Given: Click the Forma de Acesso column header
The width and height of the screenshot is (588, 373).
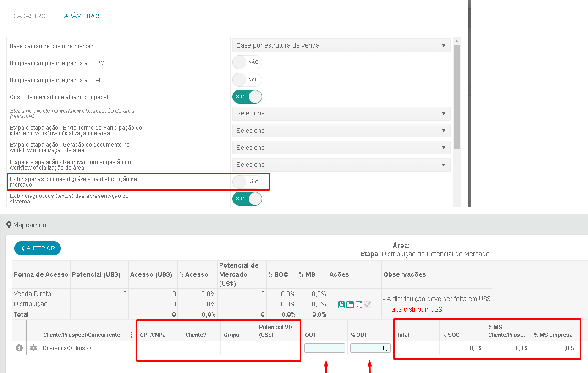Looking at the screenshot, I should (41, 274).
